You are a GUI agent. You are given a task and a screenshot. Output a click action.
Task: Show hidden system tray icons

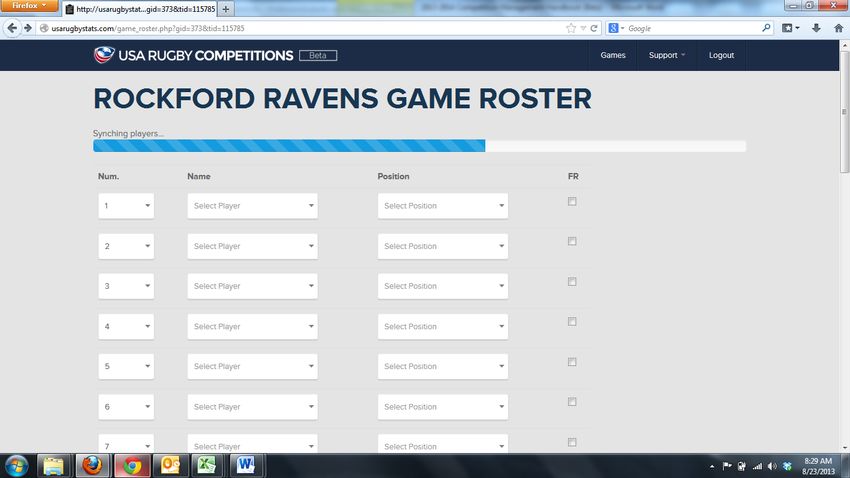(x=712, y=467)
